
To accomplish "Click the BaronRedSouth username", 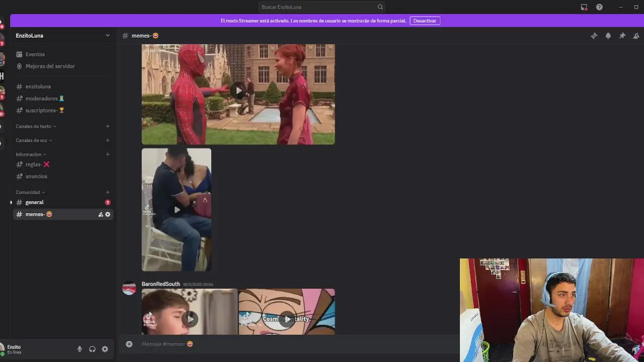I will pos(160,284).
